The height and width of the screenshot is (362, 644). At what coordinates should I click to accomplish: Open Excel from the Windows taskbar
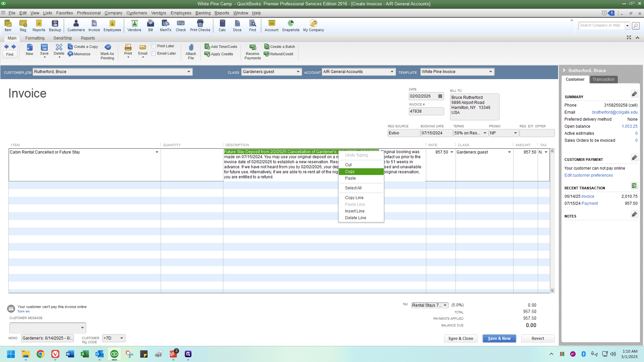point(85,354)
